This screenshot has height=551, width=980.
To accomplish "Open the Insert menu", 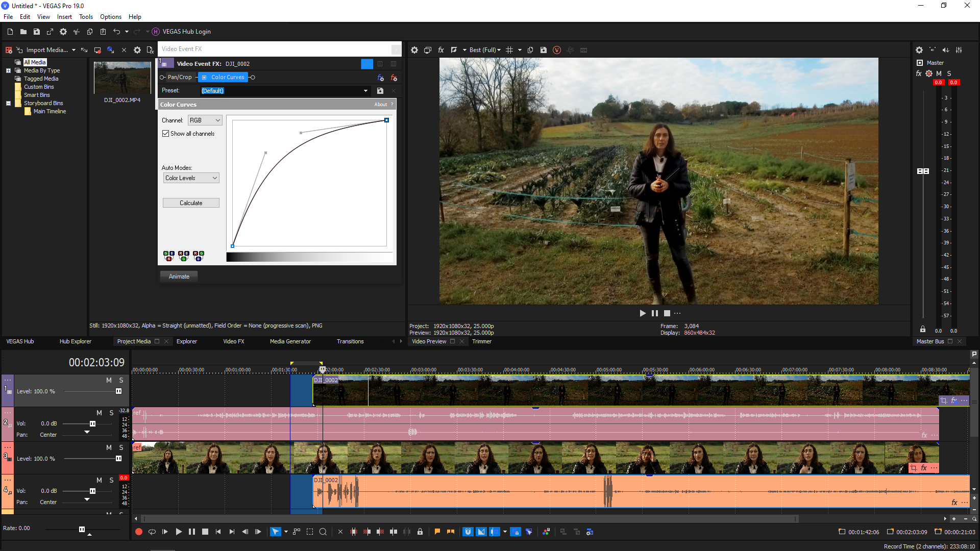I will [64, 17].
